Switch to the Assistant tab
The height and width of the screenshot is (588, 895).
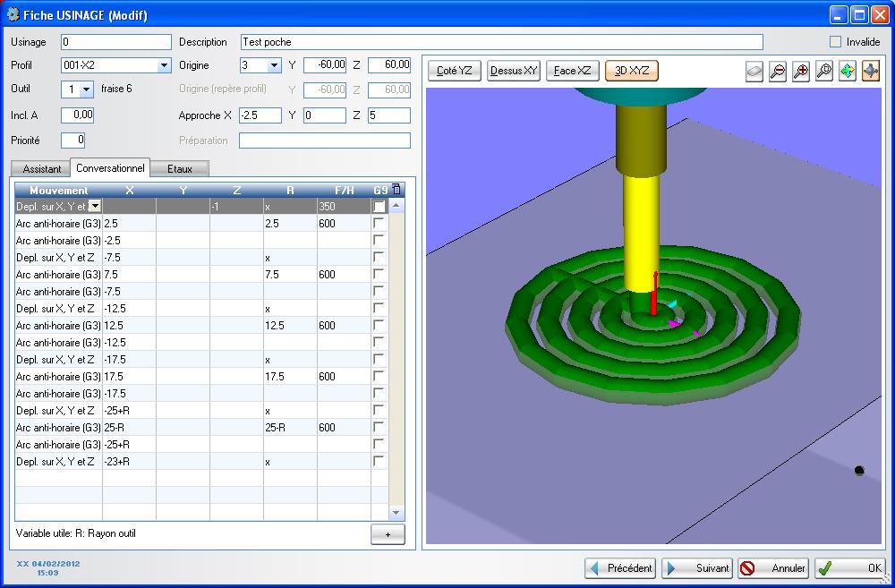pos(42,169)
